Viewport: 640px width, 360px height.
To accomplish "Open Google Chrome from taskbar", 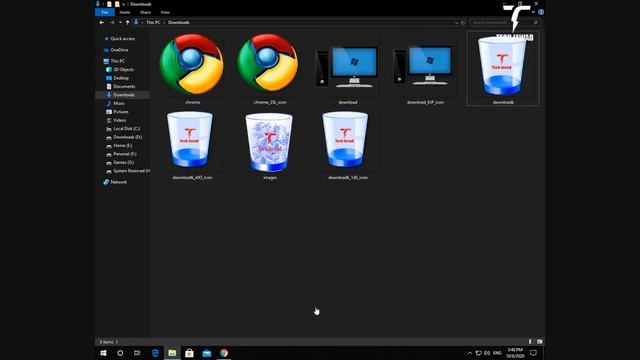I will [x=224, y=353].
